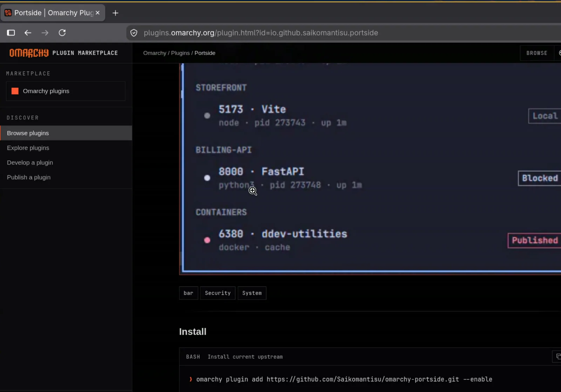Open a new browser tab with plus
The width and height of the screenshot is (561, 392).
pos(115,13)
